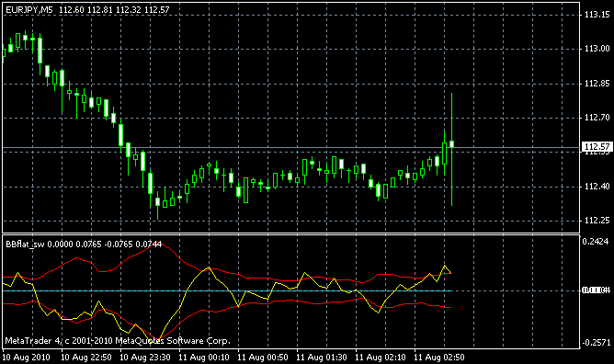Click the 10 Aug 22:50 time label
This screenshot has width=614, height=364.
pos(86,358)
